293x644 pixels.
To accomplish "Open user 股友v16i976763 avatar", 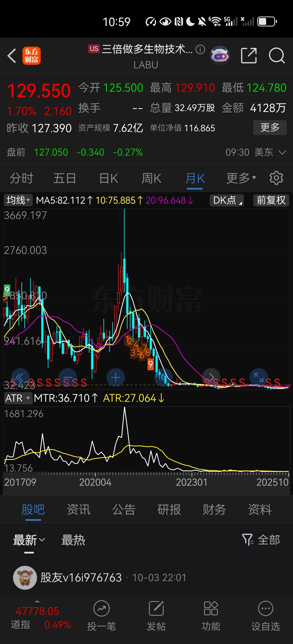I will pos(25,578).
